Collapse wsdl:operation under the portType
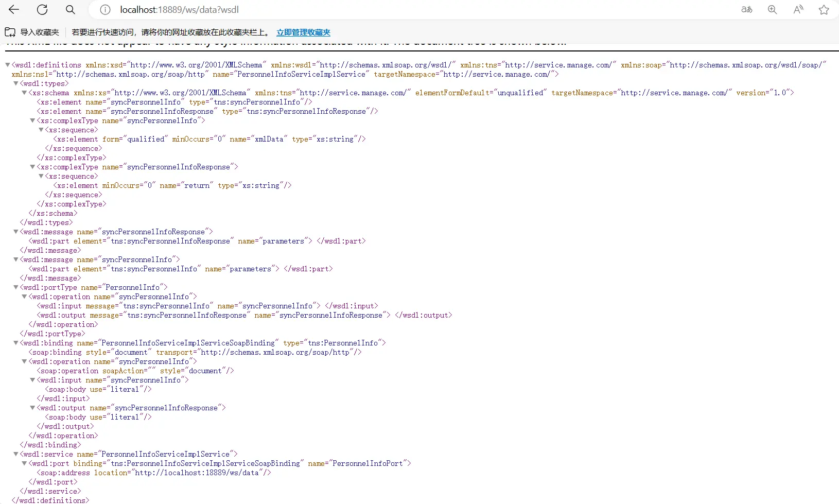 click(x=24, y=297)
